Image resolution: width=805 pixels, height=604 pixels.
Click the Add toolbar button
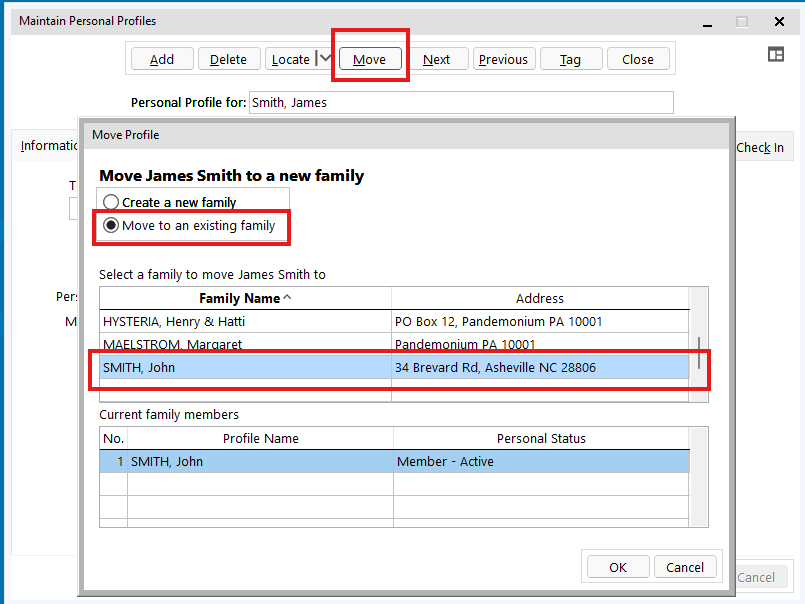162,59
